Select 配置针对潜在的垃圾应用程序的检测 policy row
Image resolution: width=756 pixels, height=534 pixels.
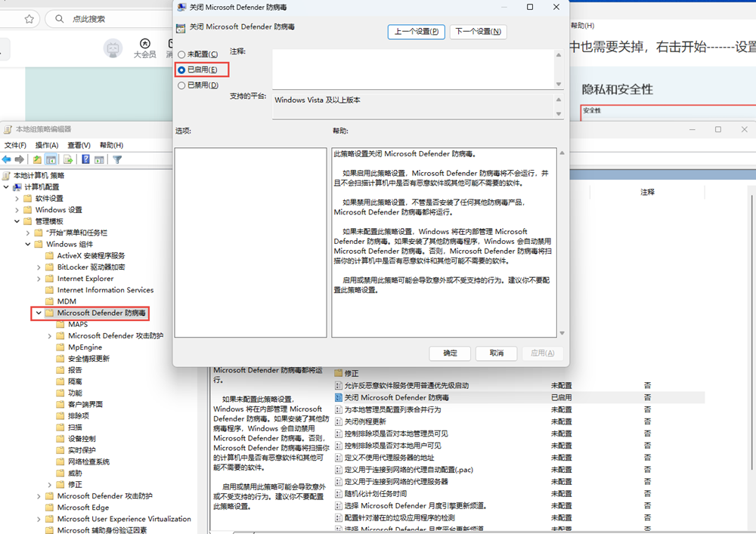pos(519,517)
